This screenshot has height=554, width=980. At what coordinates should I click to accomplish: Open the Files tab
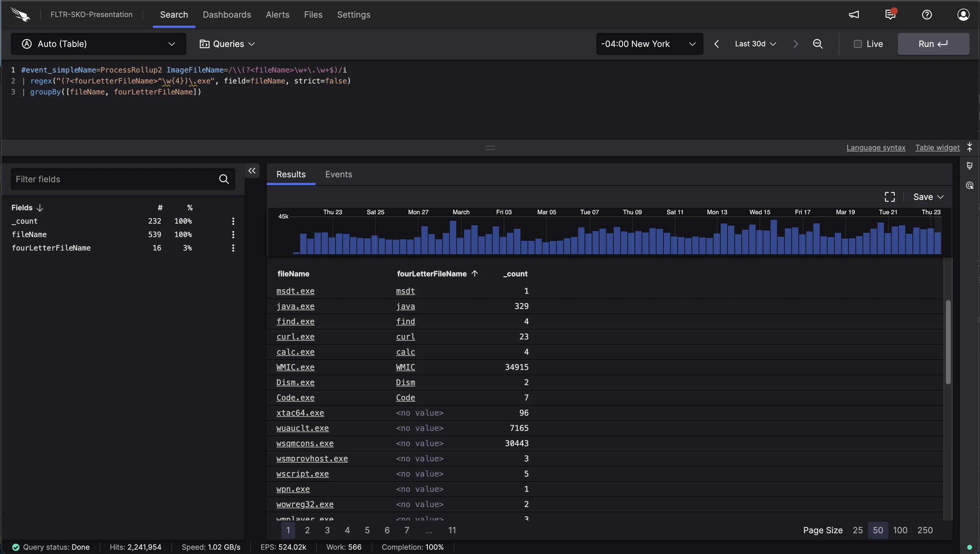point(313,14)
